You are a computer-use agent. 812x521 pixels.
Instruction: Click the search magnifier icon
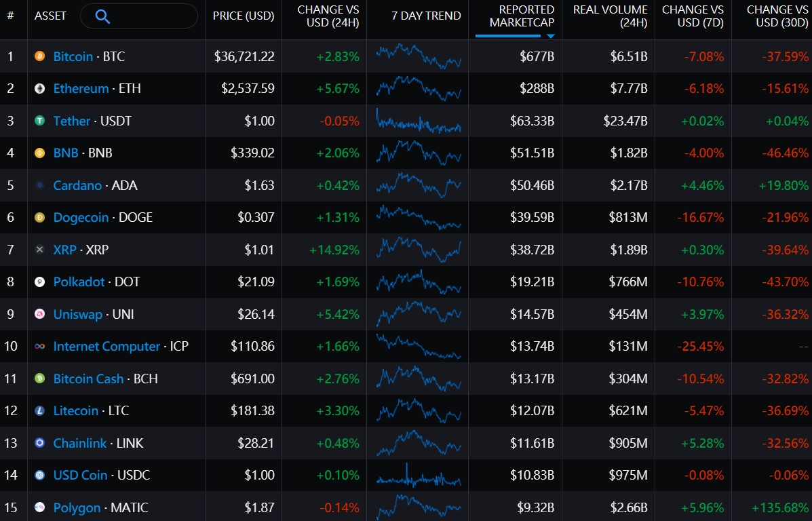(x=102, y=16)
